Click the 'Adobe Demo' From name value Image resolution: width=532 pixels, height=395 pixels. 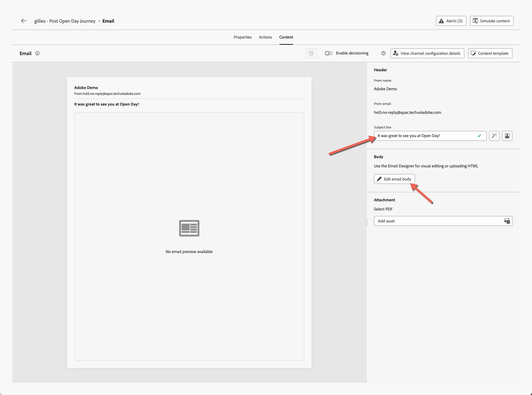tap(385, 89)
